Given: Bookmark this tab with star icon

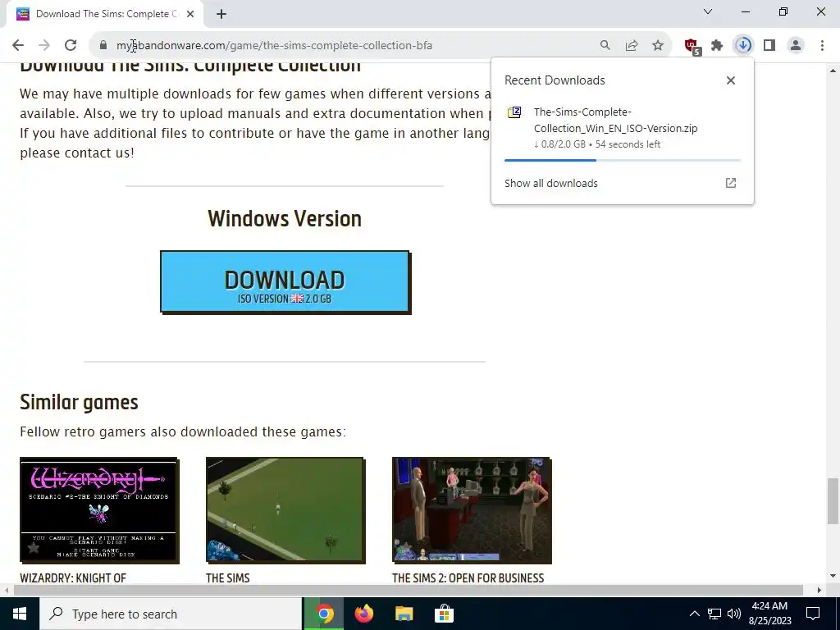Looking at the screenshot, I should pos(658,46).
